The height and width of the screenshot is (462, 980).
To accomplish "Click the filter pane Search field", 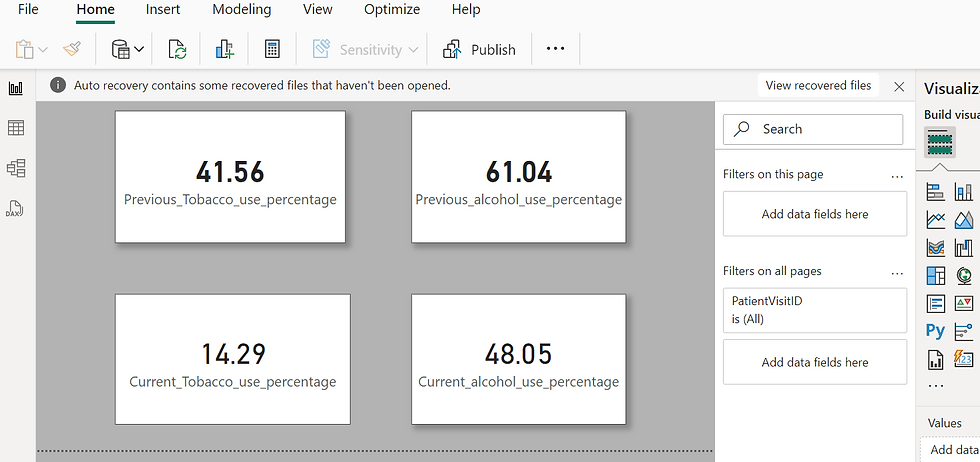I will [x=813, y=129].
